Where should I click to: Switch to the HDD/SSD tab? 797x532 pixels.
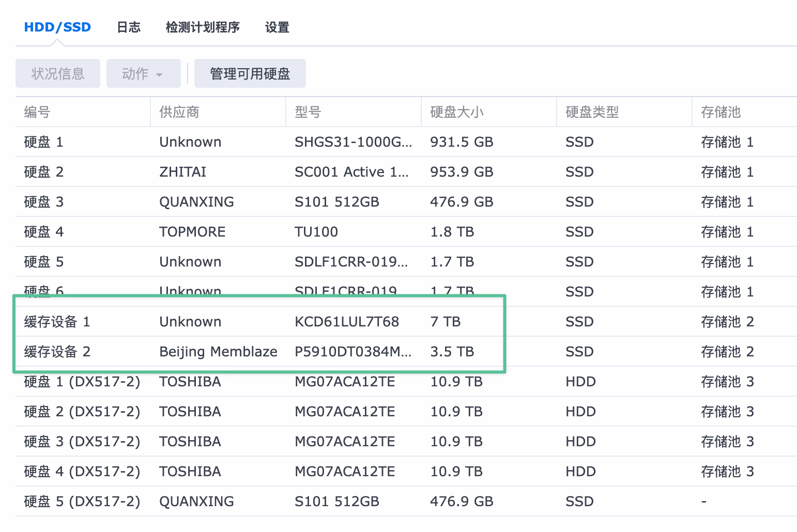(x=57, y=27)
